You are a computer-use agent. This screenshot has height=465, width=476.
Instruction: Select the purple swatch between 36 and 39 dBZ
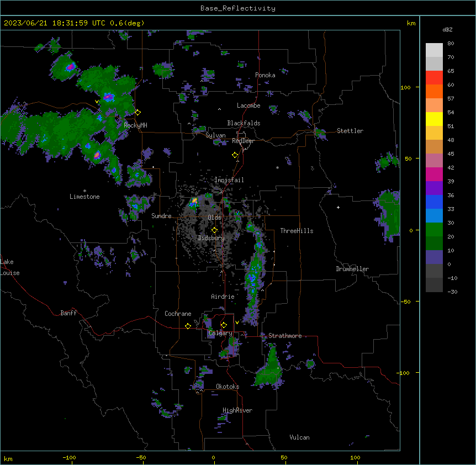click(434, 188)
